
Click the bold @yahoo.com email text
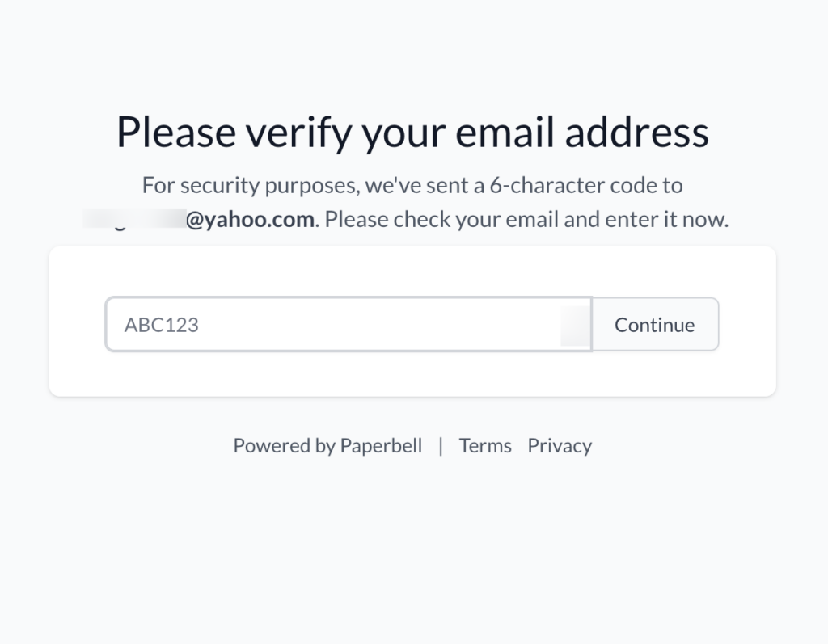(x=250, y=219)
